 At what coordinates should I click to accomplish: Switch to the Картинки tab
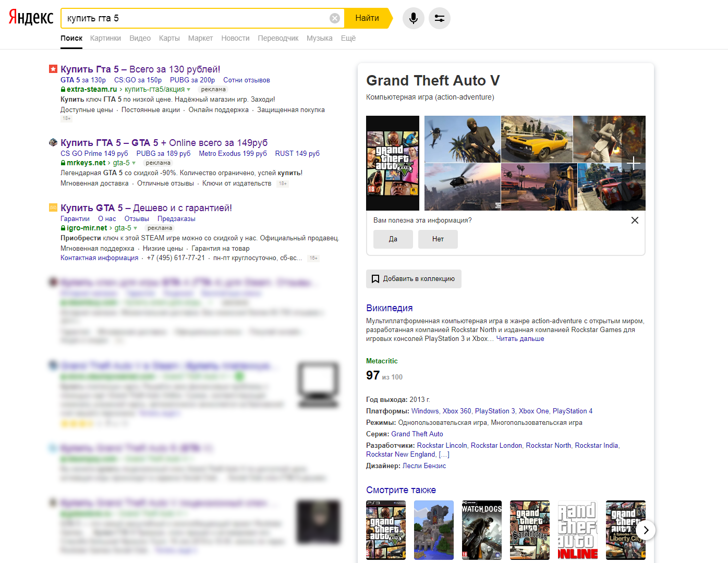coord(105,38)
